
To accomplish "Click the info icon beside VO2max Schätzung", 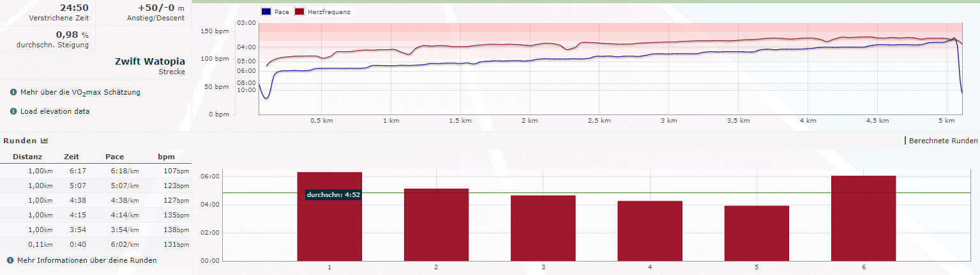I will pos(13,92).
